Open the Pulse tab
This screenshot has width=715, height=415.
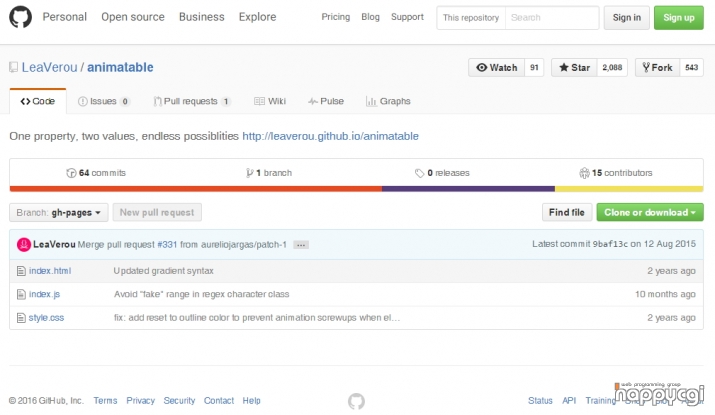tap(326, 101)
